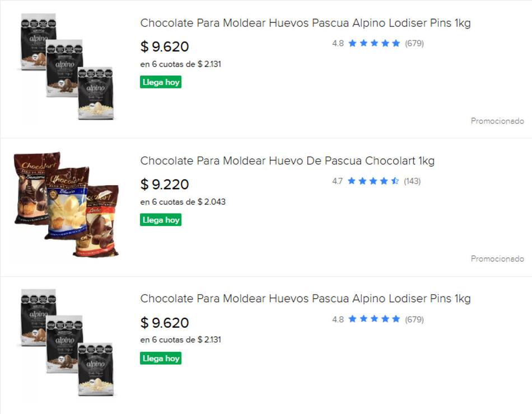Click the Chocolart 4.7 star rating icons

pos(373,181)
